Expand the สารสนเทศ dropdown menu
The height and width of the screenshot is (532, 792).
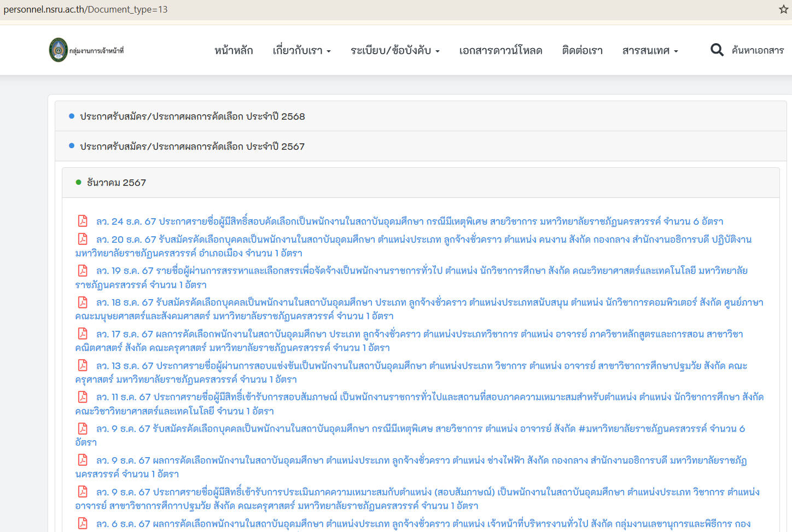(x=650, y=50)
